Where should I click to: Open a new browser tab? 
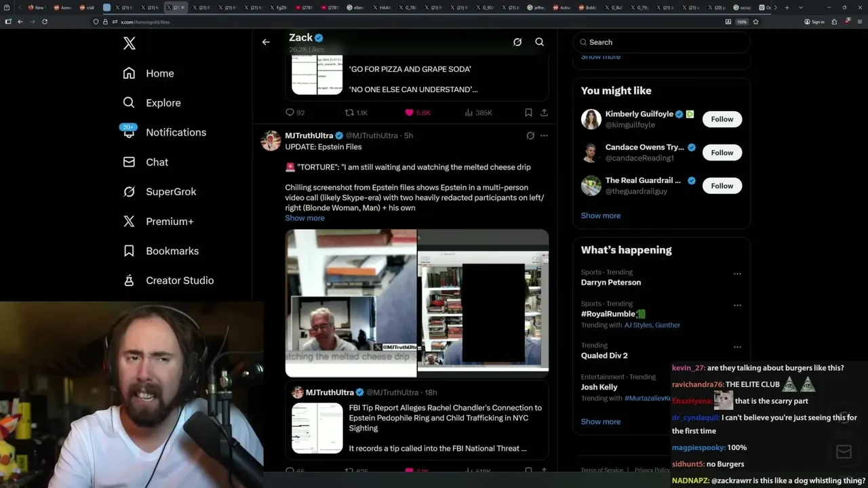[x=787, y=7]
